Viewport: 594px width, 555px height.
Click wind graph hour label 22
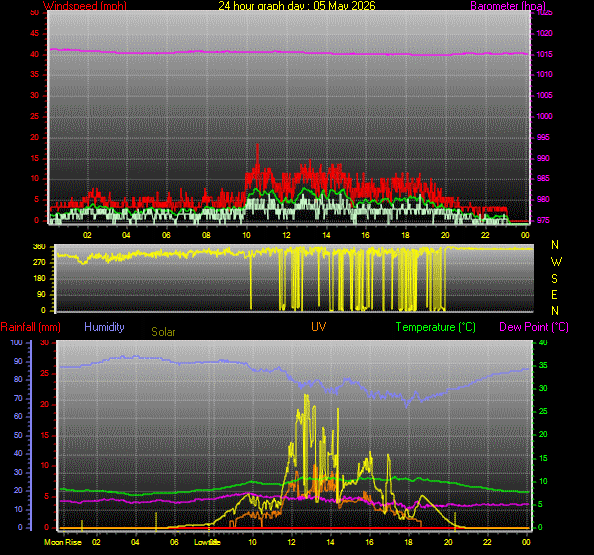(485, 235)
